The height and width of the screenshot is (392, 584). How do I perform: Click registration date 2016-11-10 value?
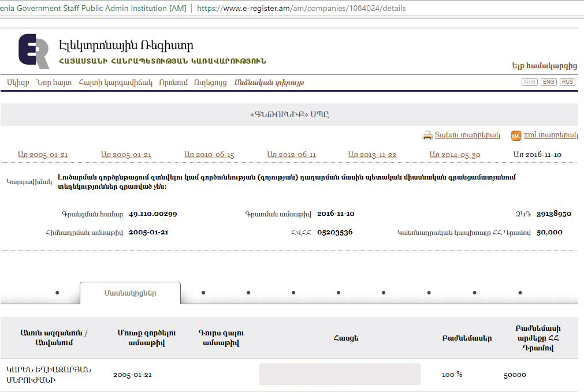[336, 214]
